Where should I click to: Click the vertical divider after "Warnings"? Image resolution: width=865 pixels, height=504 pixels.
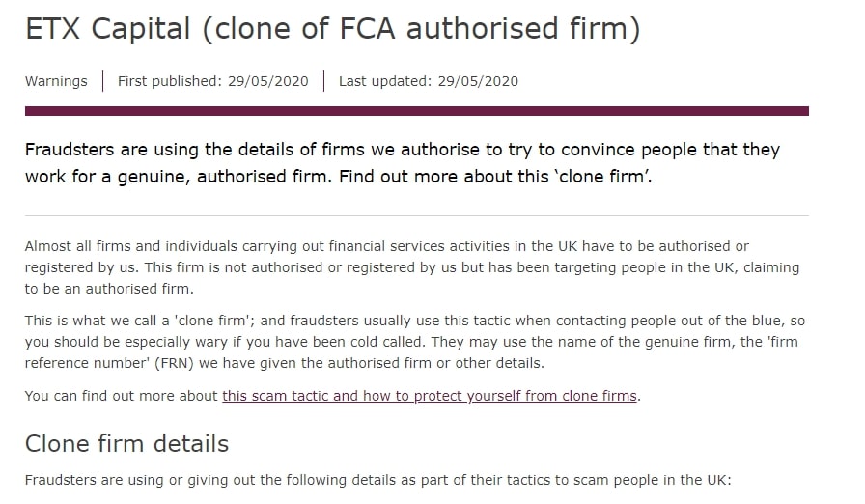click(x=102, y=81)
